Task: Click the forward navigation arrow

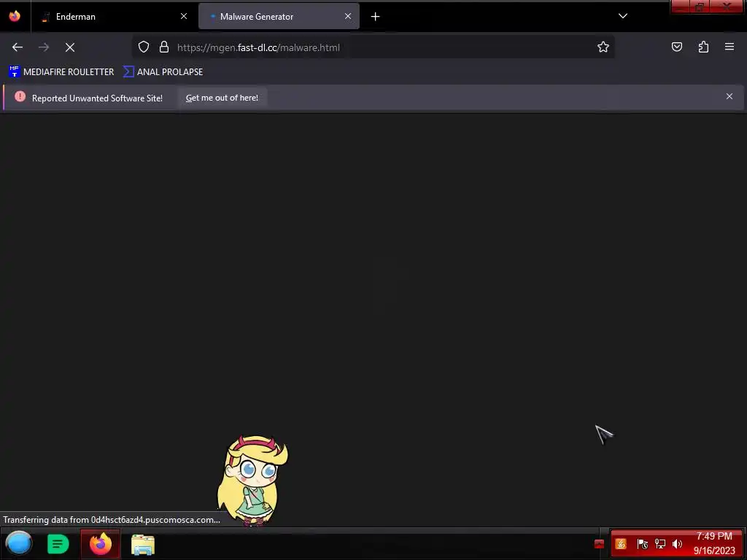Action: 43,47
